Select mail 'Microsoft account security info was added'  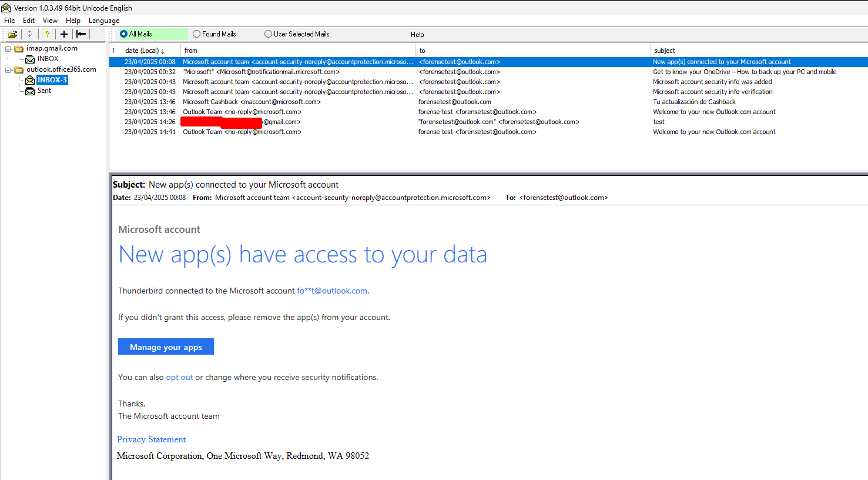tap(488, 82)
